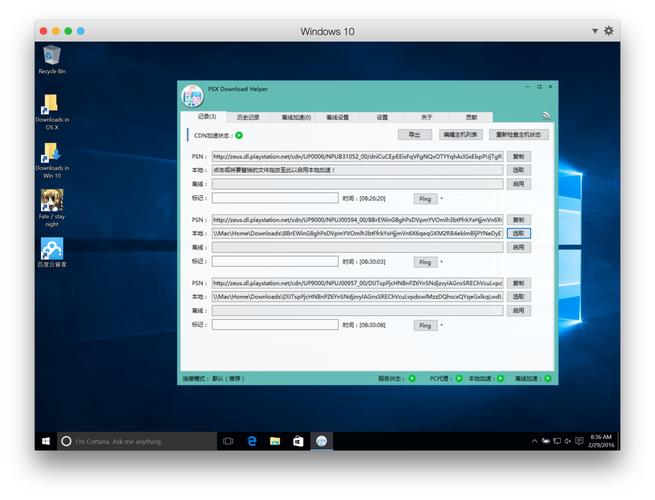Screen dimensions: 655x500
Task: Open the 贡献 tab
Action: [471, 117]
